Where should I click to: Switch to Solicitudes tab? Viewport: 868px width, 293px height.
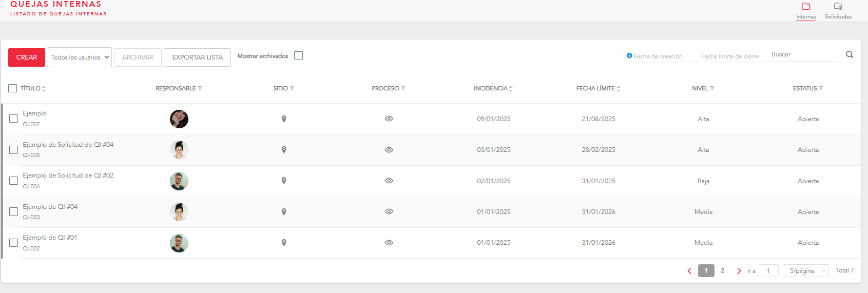pyautogui.click(x=838, y=10)
